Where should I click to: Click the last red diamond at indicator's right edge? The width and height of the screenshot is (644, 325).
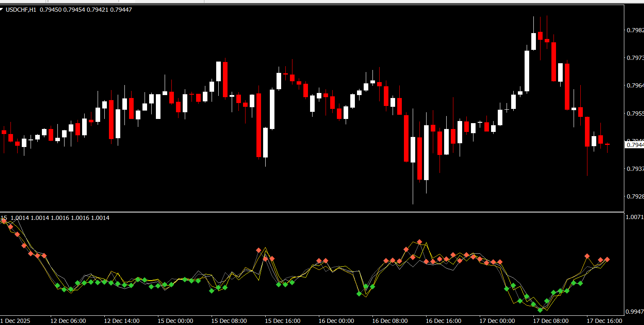[607, 260]
